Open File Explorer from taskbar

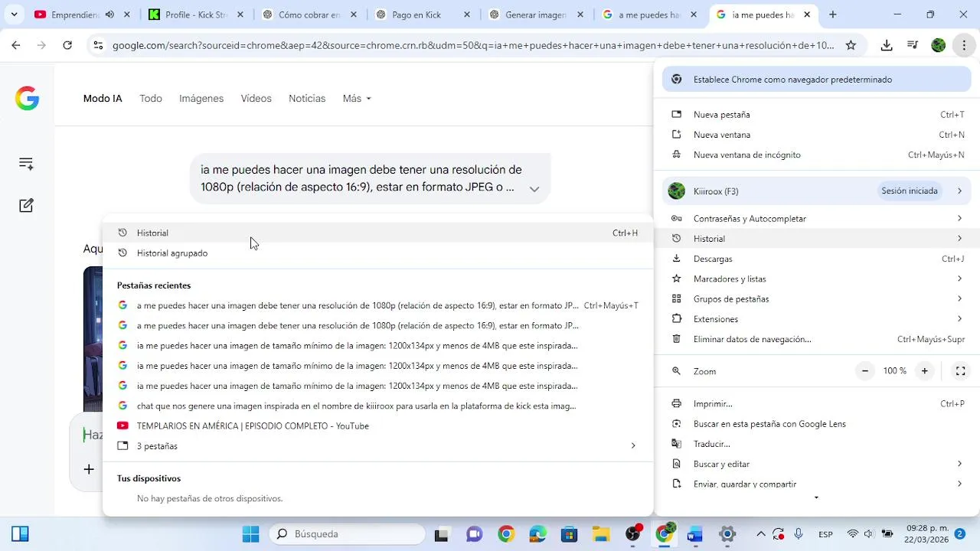(x=601, y=534)
